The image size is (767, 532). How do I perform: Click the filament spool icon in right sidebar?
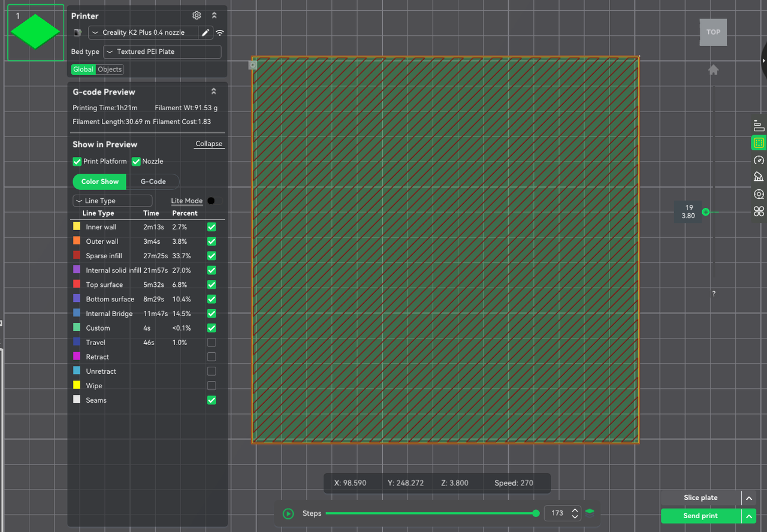pos(759,194)
